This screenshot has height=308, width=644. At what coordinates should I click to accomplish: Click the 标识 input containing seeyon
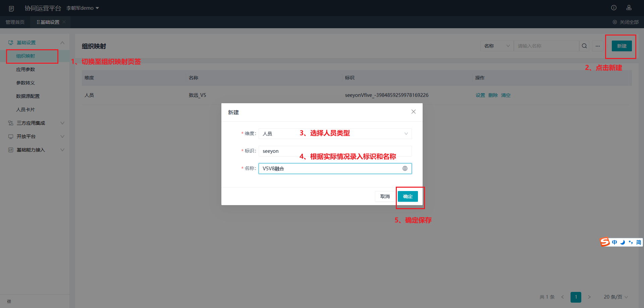pyautogui.click(x=335, y=151)
